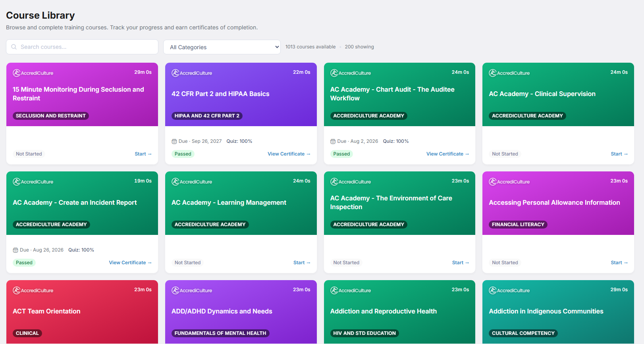The height and width of the screenshot is (344, 644).
Task: Open AC Academy - Create an Incident Report title
Action: point(75,203)
